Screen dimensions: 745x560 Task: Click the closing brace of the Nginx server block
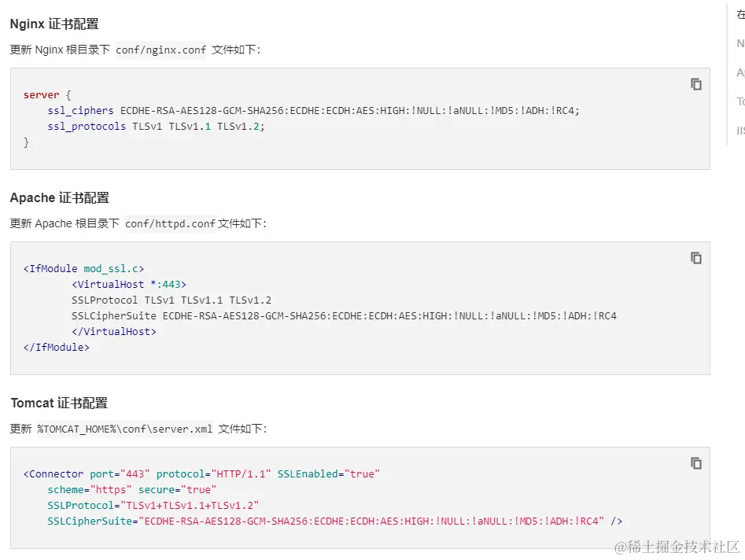click(26, 142)
